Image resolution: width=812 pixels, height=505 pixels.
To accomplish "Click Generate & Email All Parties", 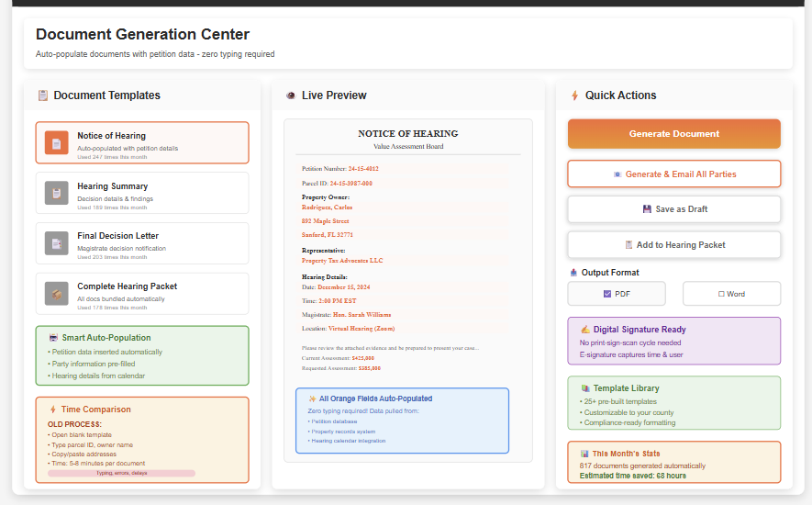I will coord(673,174).
